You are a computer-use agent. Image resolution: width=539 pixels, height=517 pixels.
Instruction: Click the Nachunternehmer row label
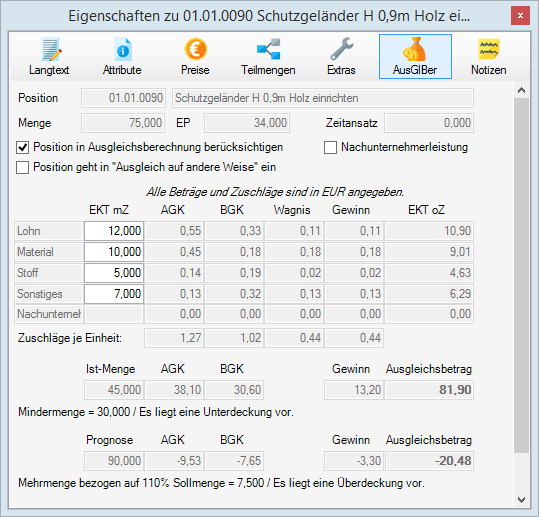coord(48,314)
